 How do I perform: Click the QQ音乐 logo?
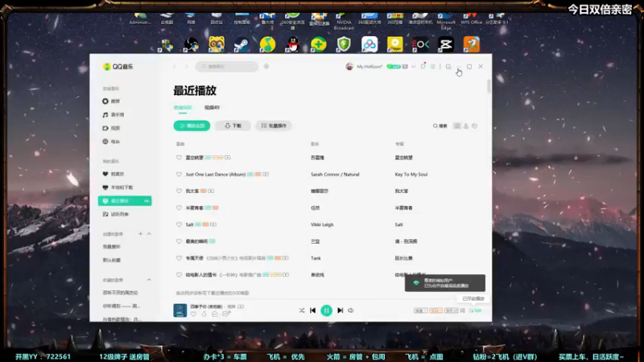pyautogui.click(x=118, y=67)
